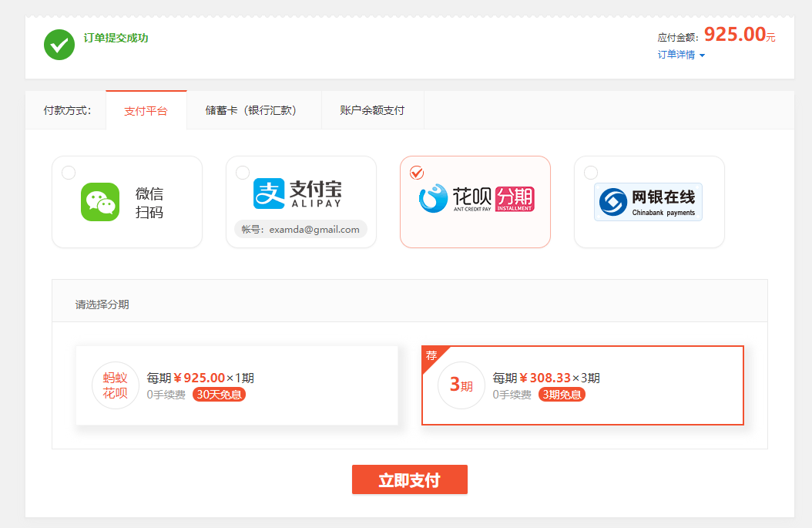Click the blue Alipay logo icon
Image resolution: width=812 pixels, height=528 pixels.
[269, 193]
